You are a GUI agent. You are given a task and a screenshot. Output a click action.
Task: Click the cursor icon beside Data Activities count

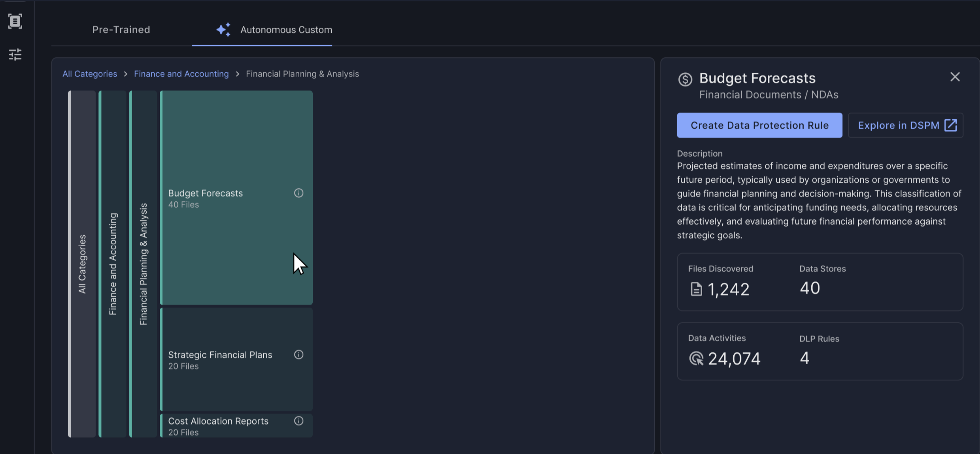(696, 359)
